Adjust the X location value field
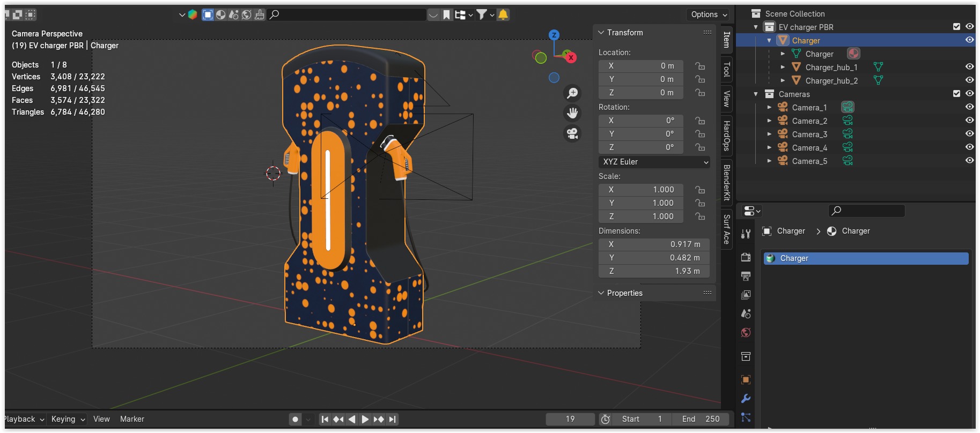980x433 pixels. (x=641, y=66)
